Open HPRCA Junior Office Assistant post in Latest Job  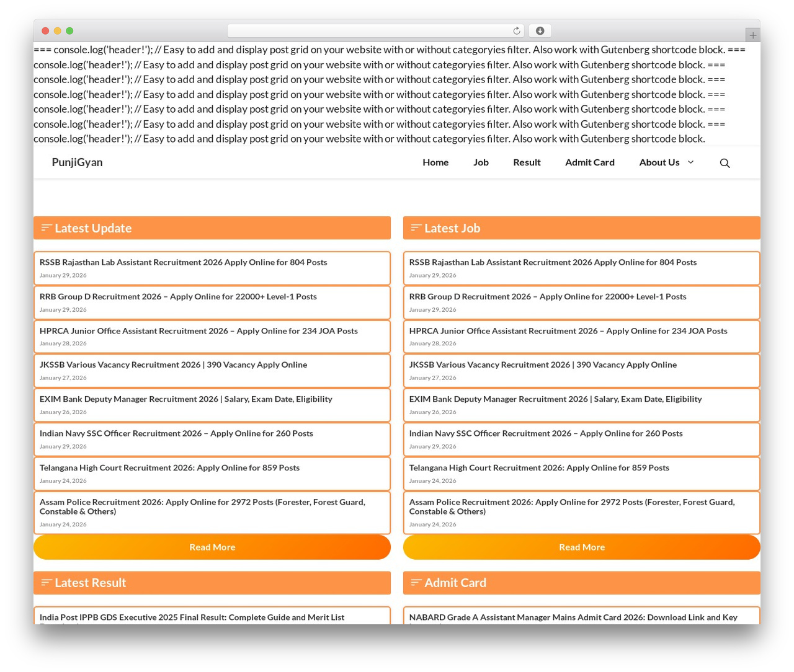click(568, 331)
